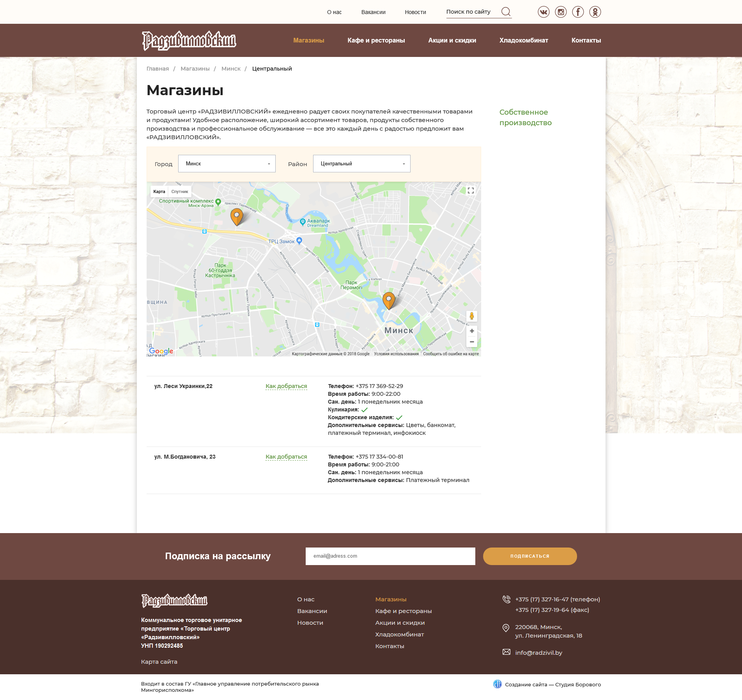This screenshot has height=700, width=742.
Task: Click the newsletter email input field
Action: (390, 556)
